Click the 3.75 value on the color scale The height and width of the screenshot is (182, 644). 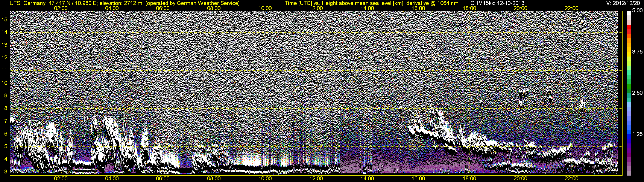(637, 52)
